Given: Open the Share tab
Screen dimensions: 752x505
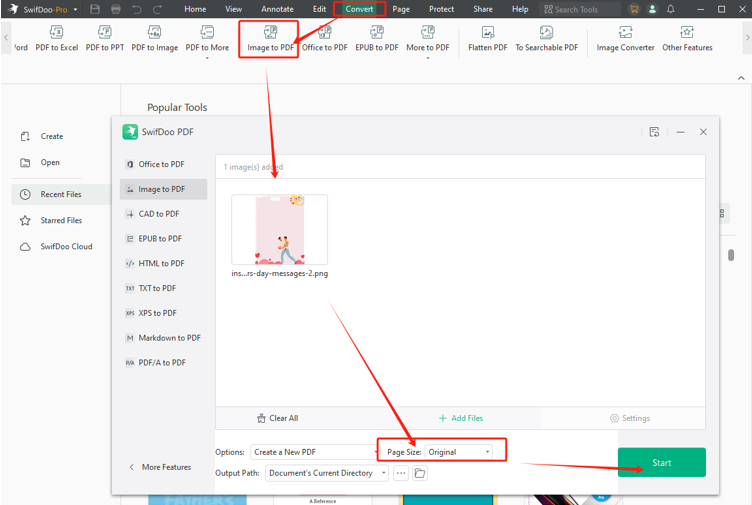Looking at the screenshot, I should pos(482,9).
